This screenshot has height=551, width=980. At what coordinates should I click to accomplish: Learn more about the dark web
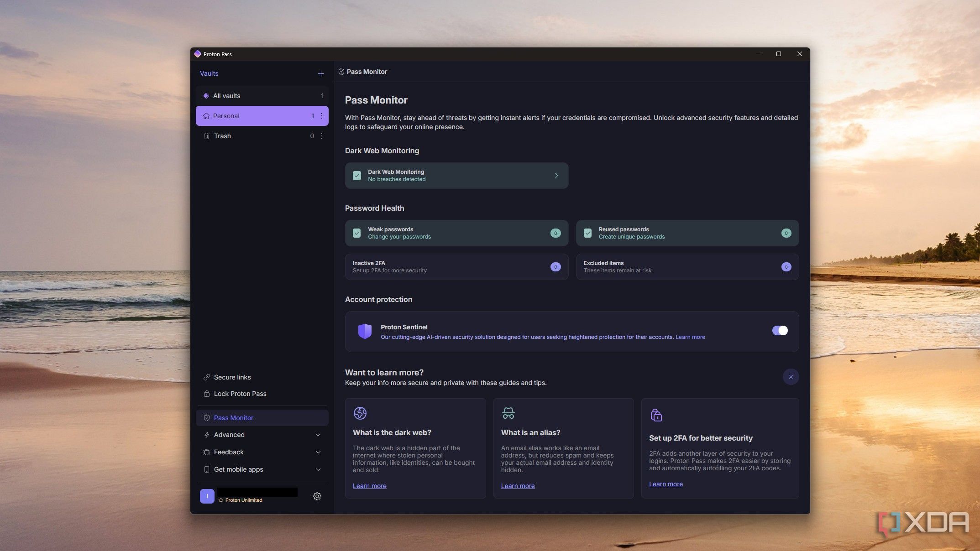click(x=370, y=485)
